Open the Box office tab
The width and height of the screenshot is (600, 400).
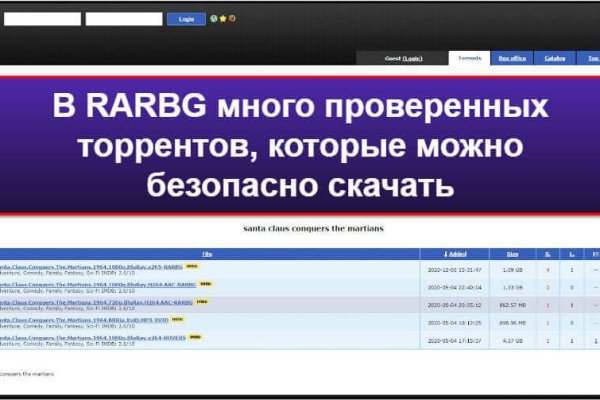pos(512,58)
